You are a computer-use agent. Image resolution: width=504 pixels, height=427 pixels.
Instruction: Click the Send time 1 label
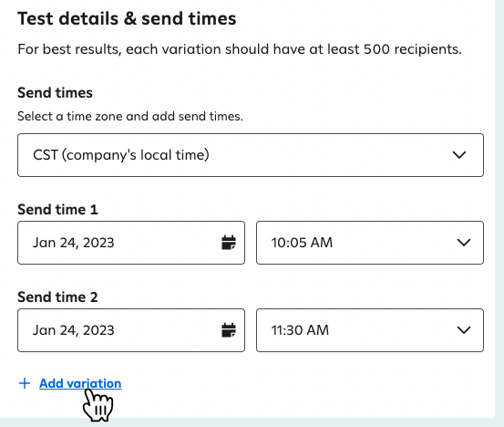57,210
